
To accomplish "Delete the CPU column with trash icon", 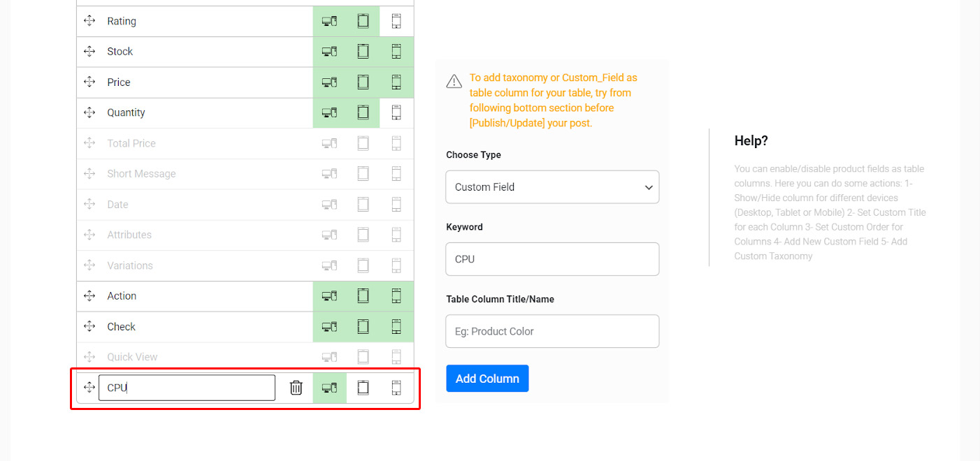I will (x=296, y=388).
